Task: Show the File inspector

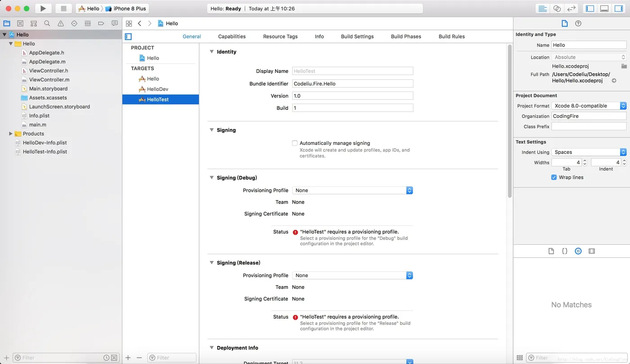Action: point(565,23)
